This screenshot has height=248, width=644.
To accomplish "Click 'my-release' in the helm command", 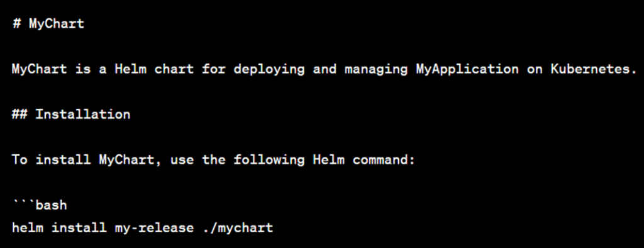I will [154, 228].
